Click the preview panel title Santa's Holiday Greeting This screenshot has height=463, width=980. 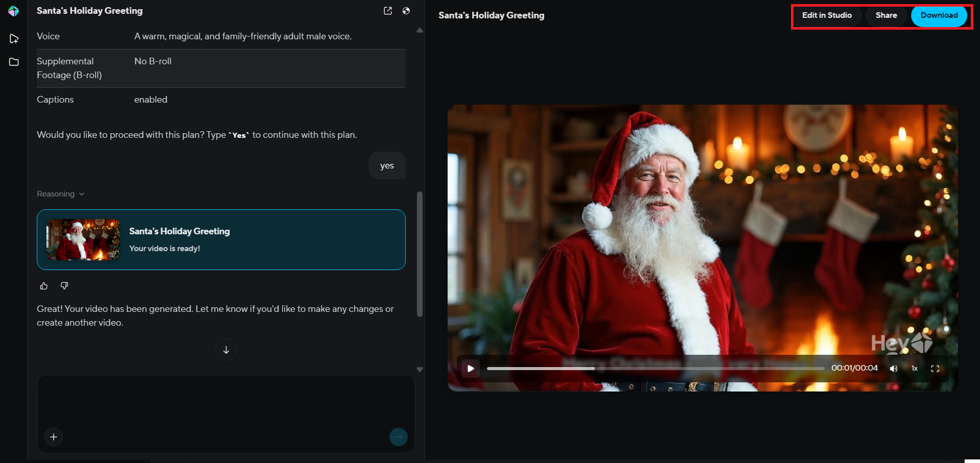point(492,15)
